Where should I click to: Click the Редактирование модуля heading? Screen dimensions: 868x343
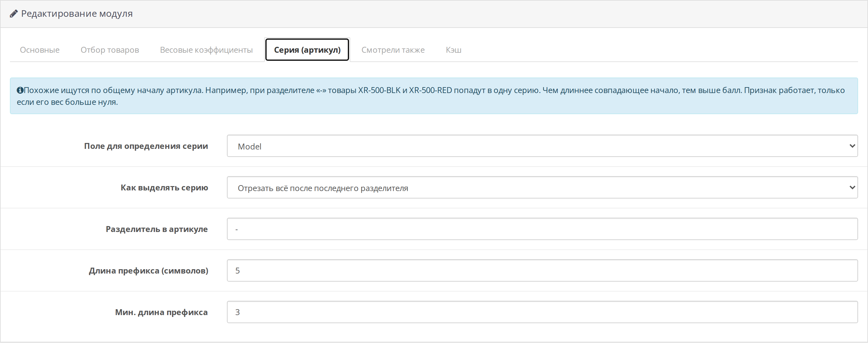(77, 13)
